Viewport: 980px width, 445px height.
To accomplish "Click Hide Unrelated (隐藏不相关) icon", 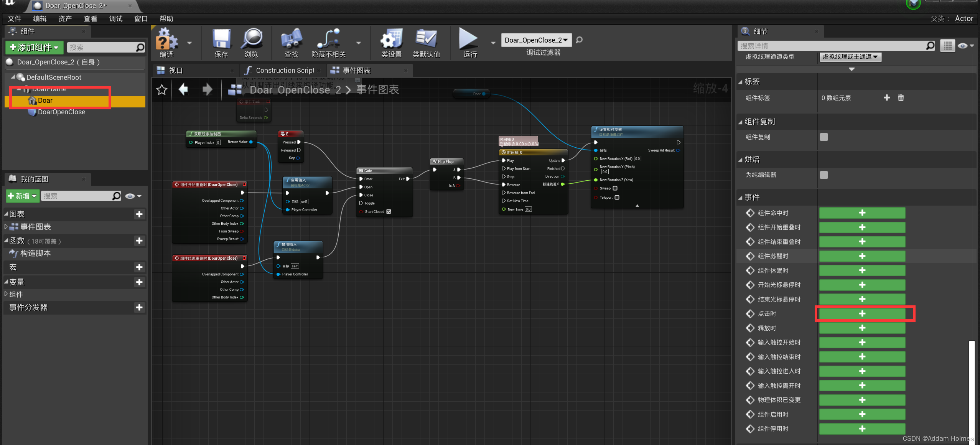I will pyautogui.click(x=328, y=40).
